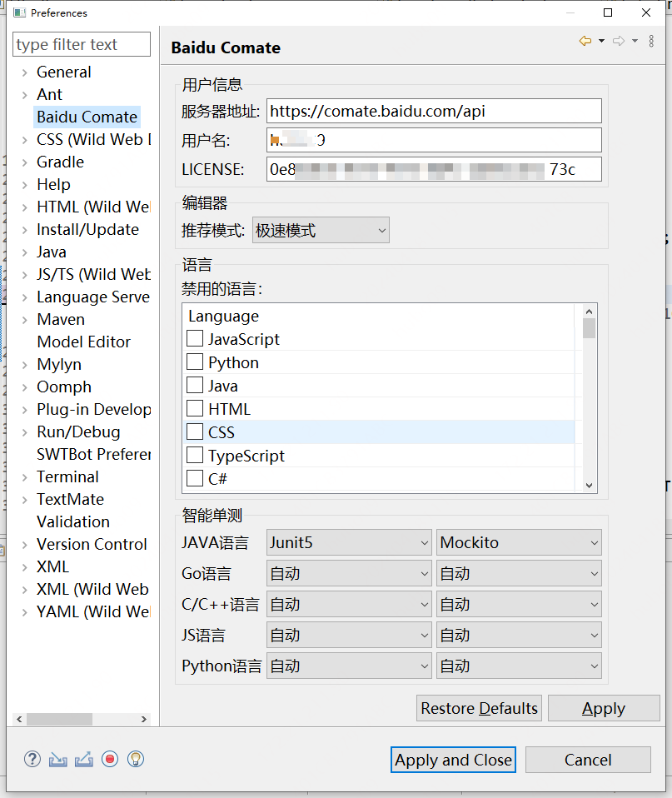Click the Oomph preference recorder icon
This screenshot has width=672, height=798.
click(x=110, y=760)
